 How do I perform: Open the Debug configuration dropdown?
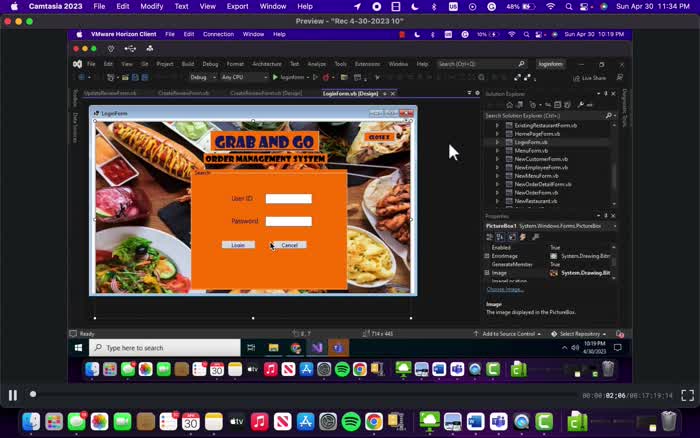pos(201,77)
